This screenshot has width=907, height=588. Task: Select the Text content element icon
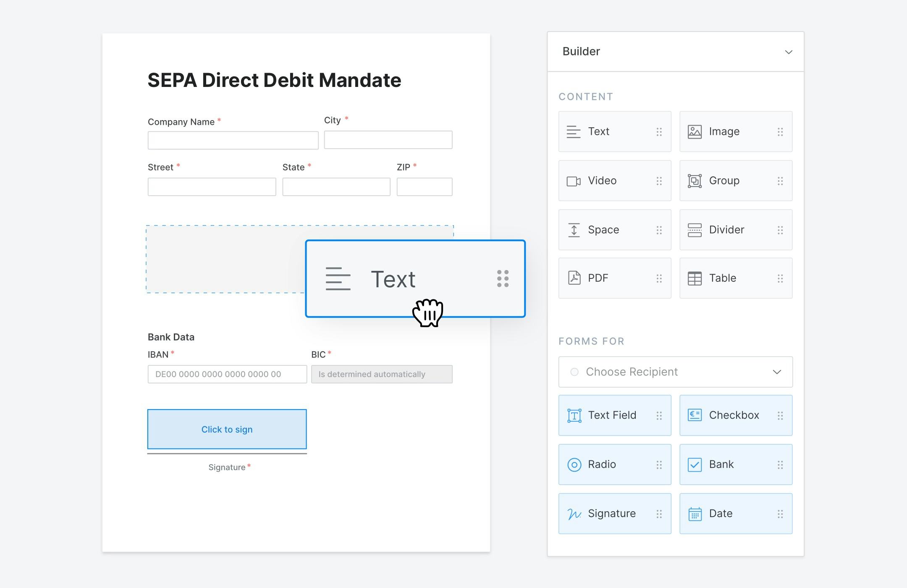click(575, 131)
